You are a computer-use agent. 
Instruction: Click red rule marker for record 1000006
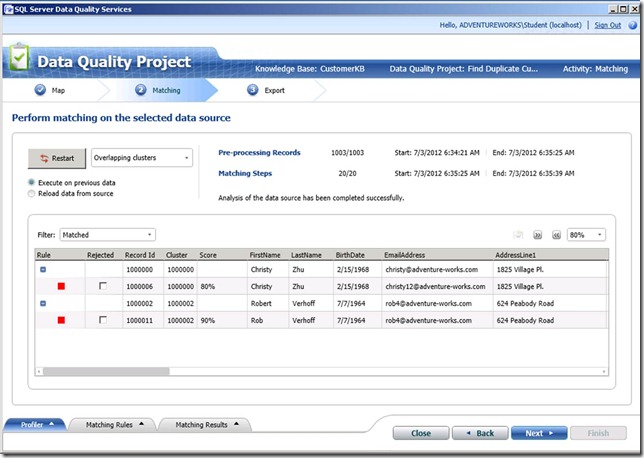point(61,286)
